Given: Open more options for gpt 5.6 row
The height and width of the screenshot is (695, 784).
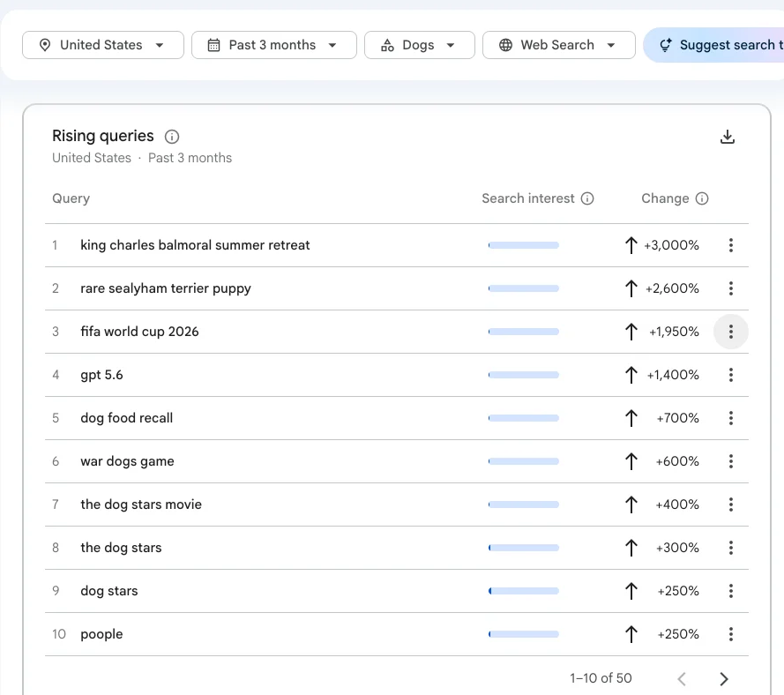Looking at the screenshot, I should 730,375.
